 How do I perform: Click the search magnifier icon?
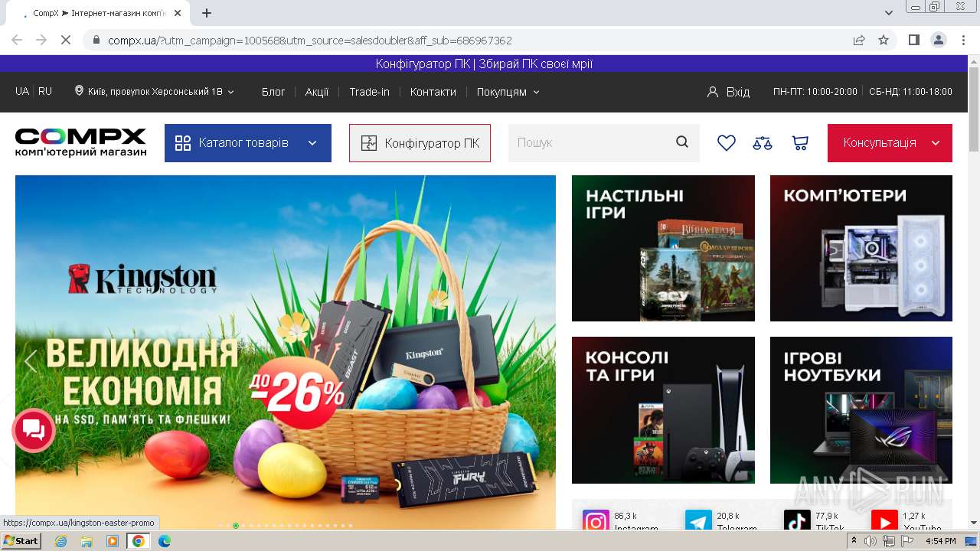682,142
